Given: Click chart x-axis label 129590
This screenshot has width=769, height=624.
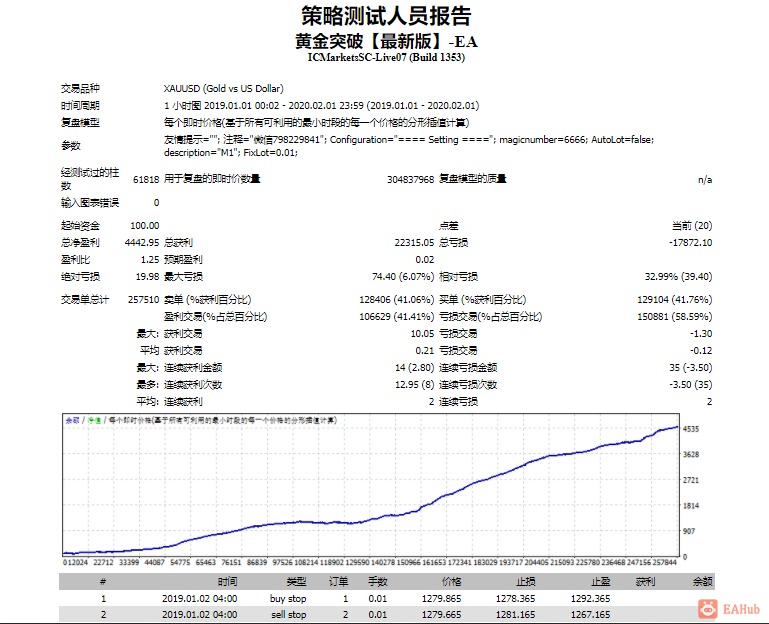Looking at the screenshot, I should [x=357, y=563].
